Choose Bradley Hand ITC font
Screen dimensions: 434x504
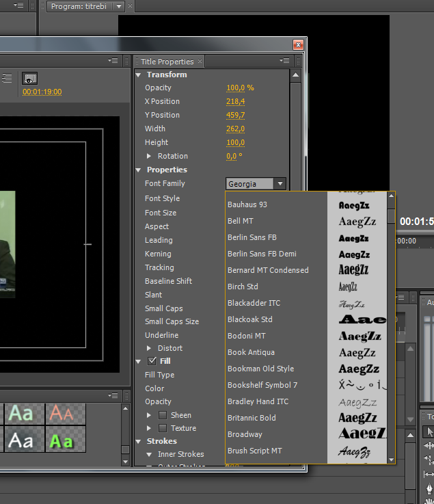pos(276,401)
